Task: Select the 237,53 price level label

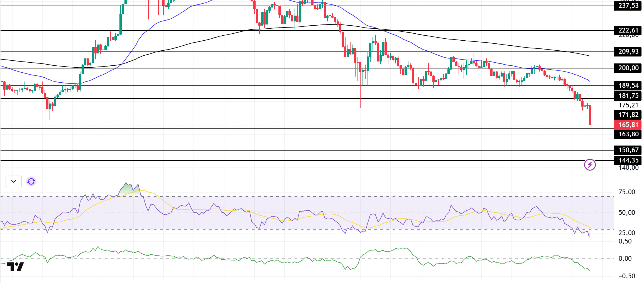Action: pos(628,6)
